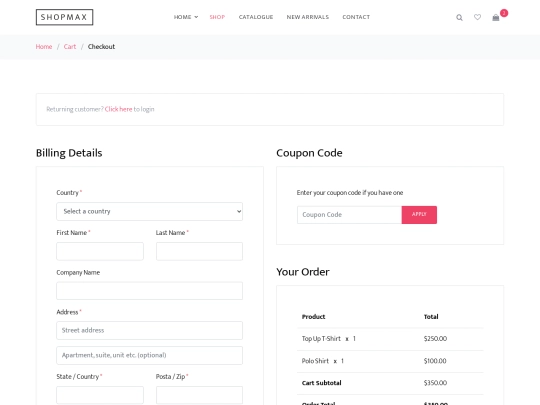Open the New Arrivals menu item

click(x=308, y=17)
